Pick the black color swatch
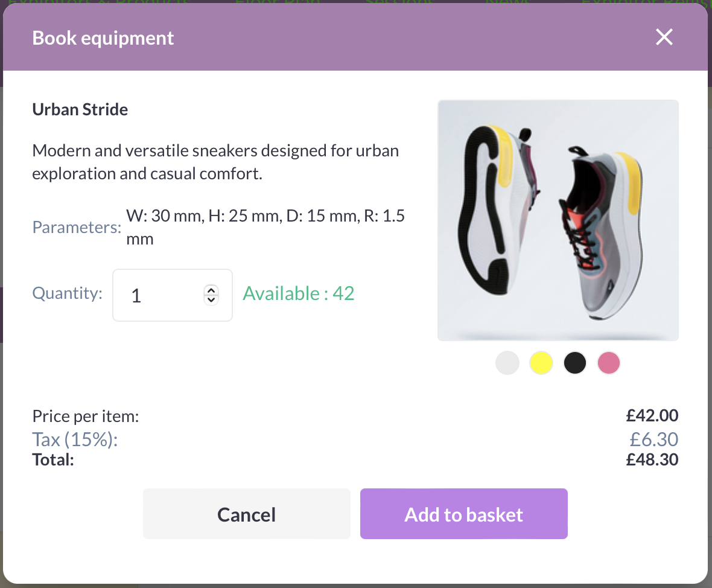This screenshot has height=588, width=712. click(x=575, y=363)
